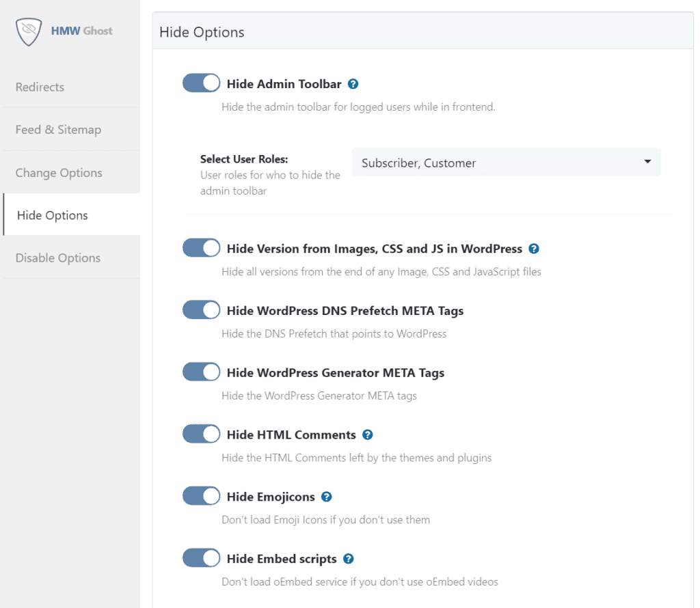Image resolution: width=700 pixels, height=608 pixels.
Task: Navigate to Disable Options section
Action: (x=58, y=258)
